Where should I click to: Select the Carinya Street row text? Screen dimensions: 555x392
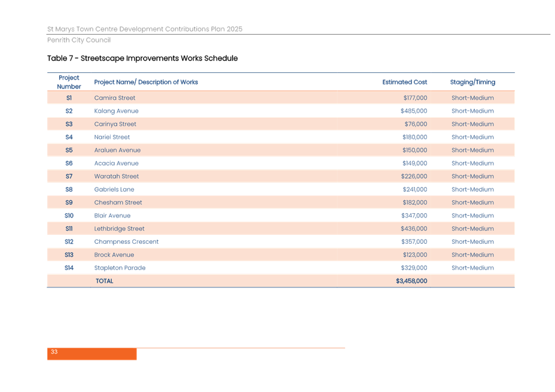(x=115, y=124)
